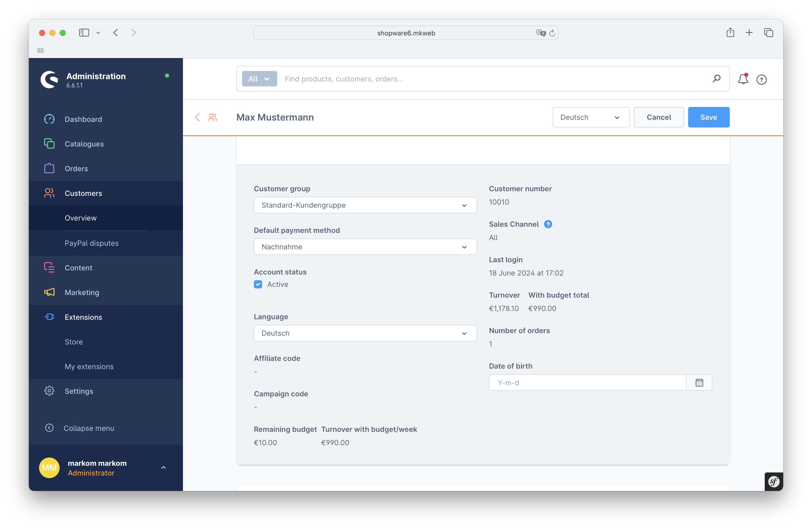Open the Symfony profiler toolbar icon
This screenshot has width=812, height=529.
tap(773, 481)
